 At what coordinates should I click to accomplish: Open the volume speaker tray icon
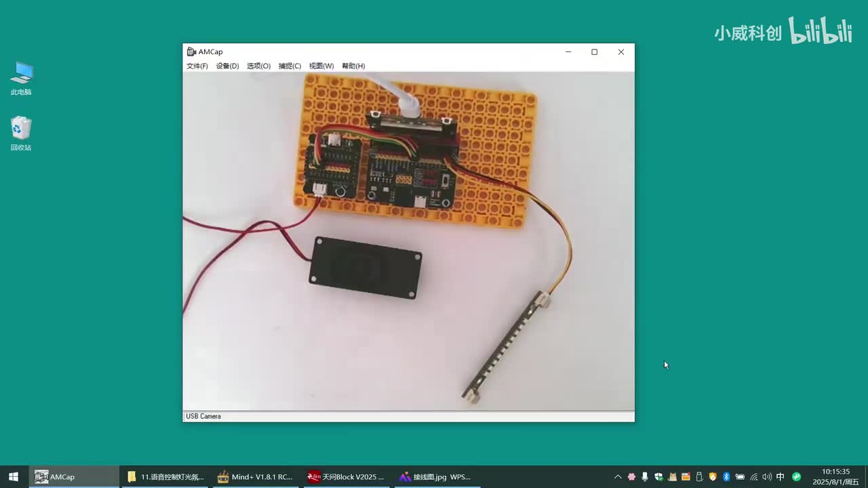tap(767, 476)
